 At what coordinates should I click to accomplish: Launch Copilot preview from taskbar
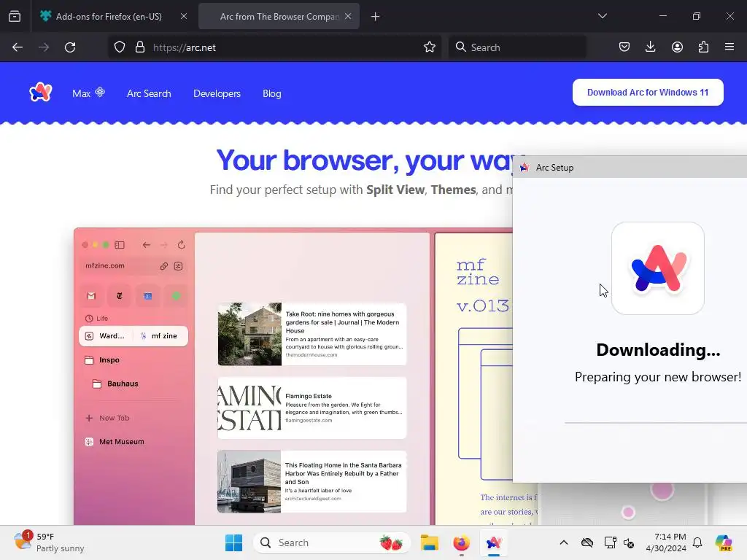[724, 542]
